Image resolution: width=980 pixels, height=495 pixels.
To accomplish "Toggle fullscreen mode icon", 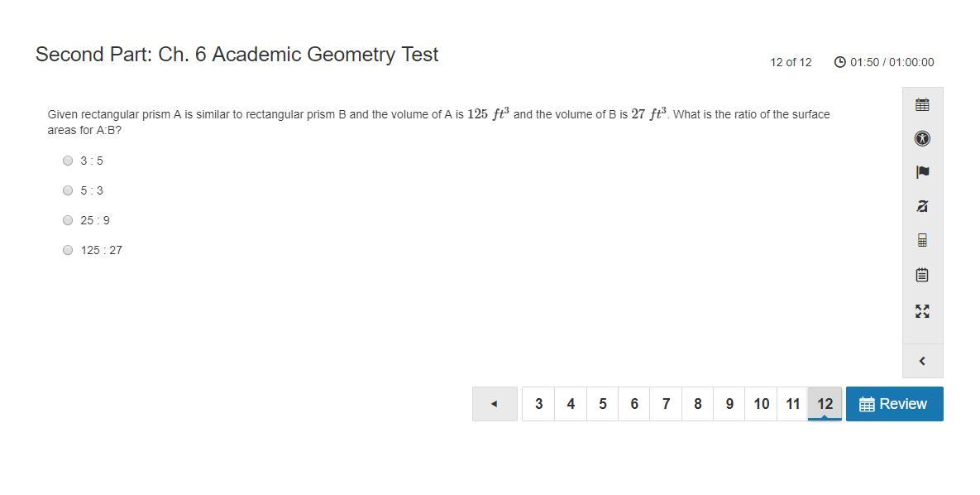I will tap(922, 311).
